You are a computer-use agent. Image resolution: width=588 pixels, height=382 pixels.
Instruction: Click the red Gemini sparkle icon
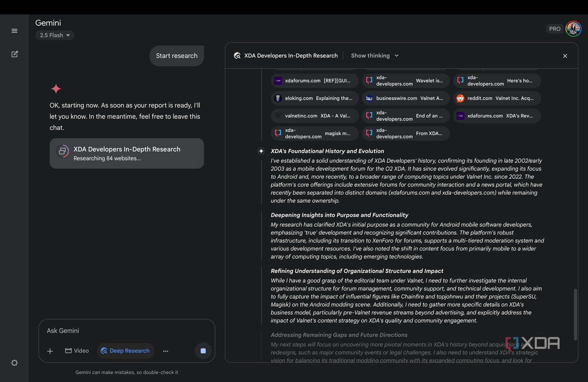click(x=56, y=88)
